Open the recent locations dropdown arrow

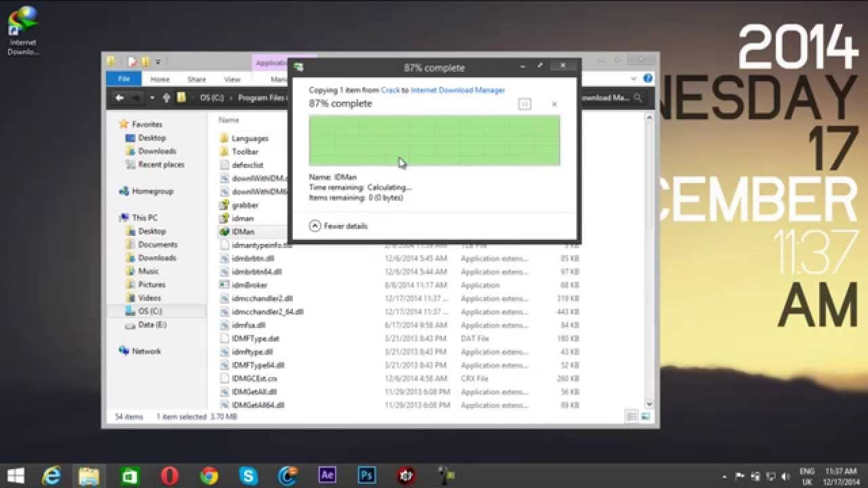click(x=152, y=98)
